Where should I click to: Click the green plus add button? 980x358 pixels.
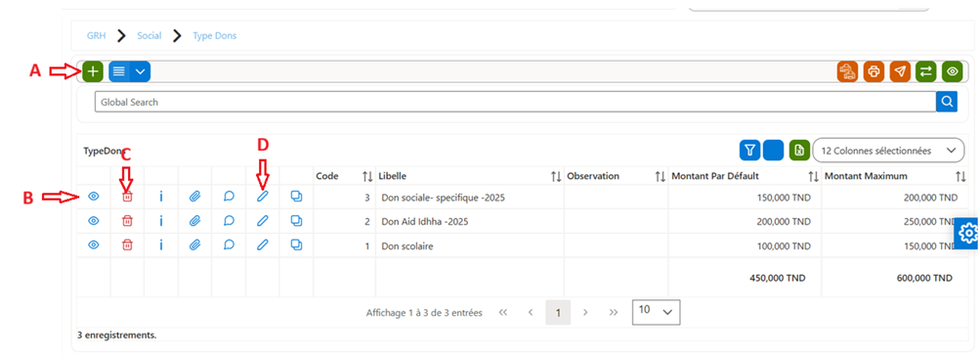[x=93, y=71]
